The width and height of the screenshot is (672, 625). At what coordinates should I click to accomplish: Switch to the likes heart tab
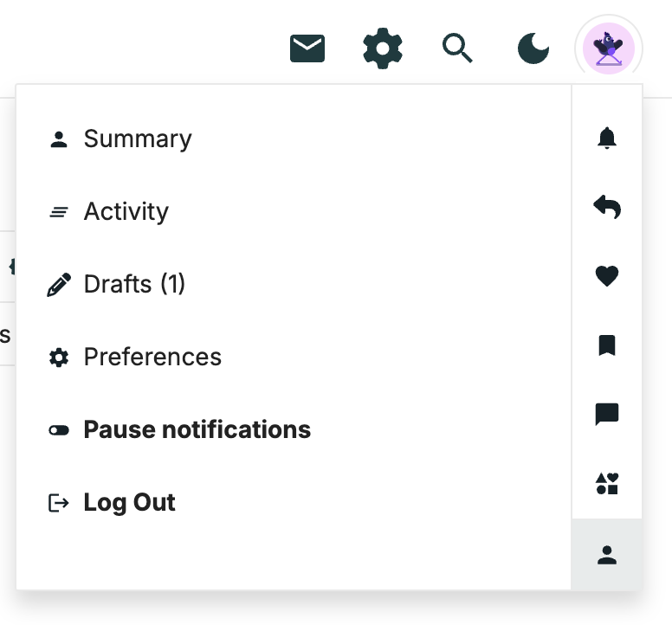(x=607, y=276)
